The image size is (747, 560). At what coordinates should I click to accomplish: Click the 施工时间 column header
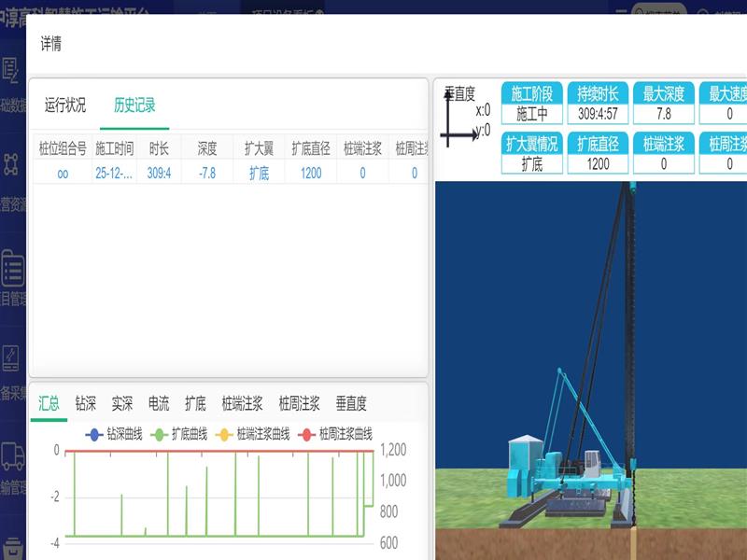(114, 147)
